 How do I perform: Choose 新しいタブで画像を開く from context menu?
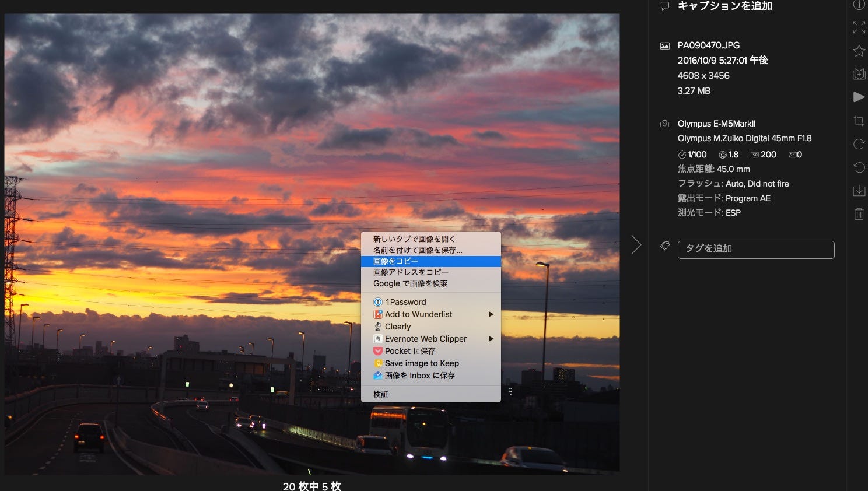431,239
